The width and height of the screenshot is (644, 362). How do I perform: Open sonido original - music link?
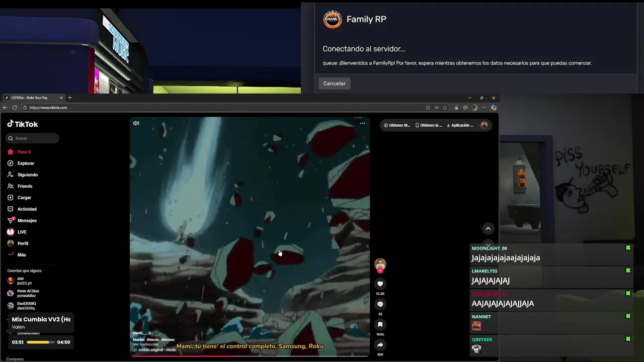154,349
